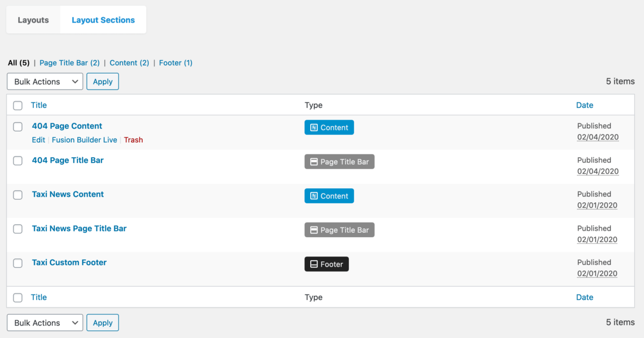Filter sections by Footer (1)
Screen dimensions: 644x338
[175, 63]
